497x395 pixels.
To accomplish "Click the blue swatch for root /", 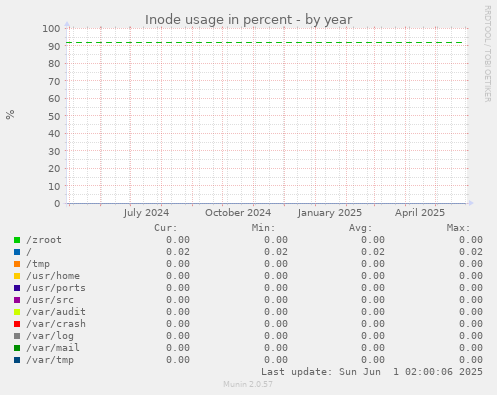I will [x=17, y=252].
